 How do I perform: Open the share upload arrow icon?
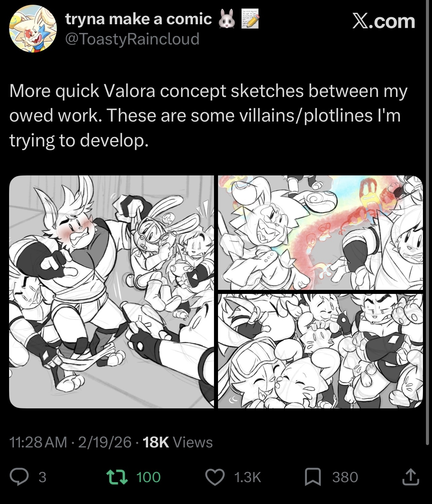pyautogui.click(x=410, y=477)
